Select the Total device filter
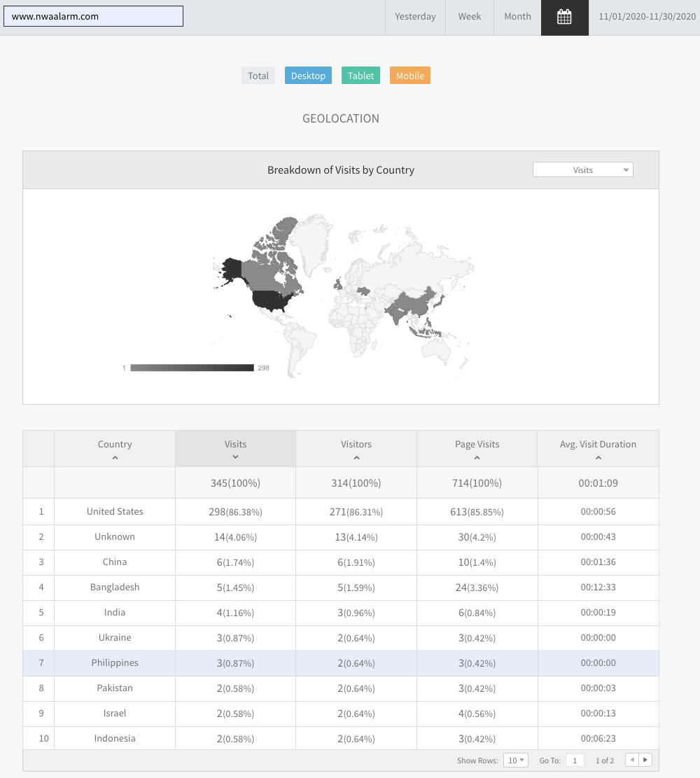 point(258,76)
